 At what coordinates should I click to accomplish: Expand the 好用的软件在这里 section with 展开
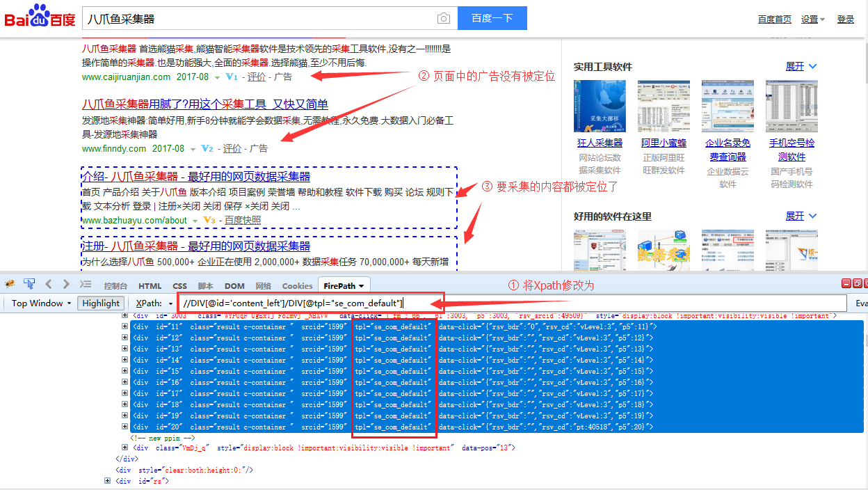(801, 216)
